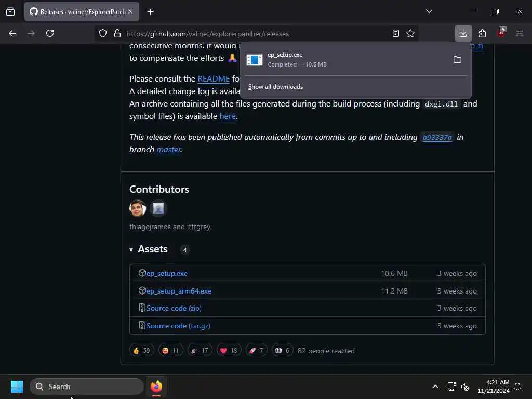The width and height of the screenshot is (532, 399).
Task: Click the downloads toolbar button
Action: pos(463,33)
